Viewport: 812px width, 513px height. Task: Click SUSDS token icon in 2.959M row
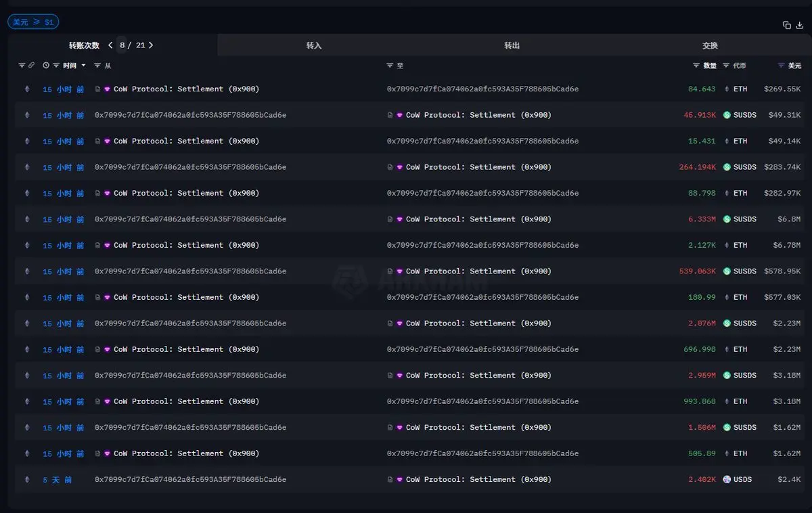click(727, 376)
